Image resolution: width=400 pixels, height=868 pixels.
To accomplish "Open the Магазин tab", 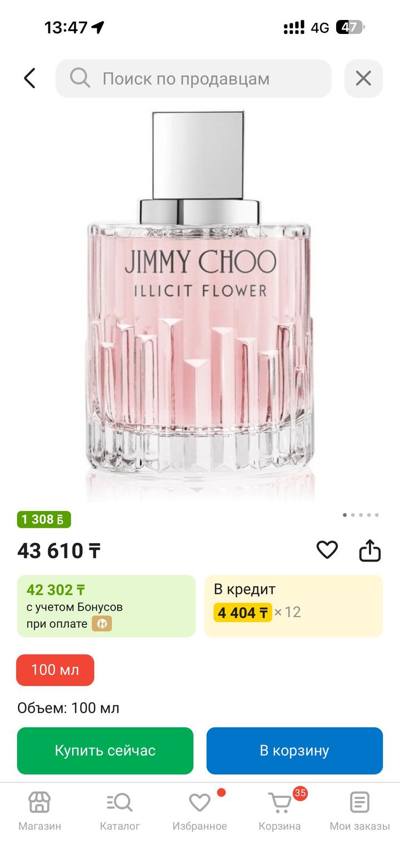I will coord(40,811).
